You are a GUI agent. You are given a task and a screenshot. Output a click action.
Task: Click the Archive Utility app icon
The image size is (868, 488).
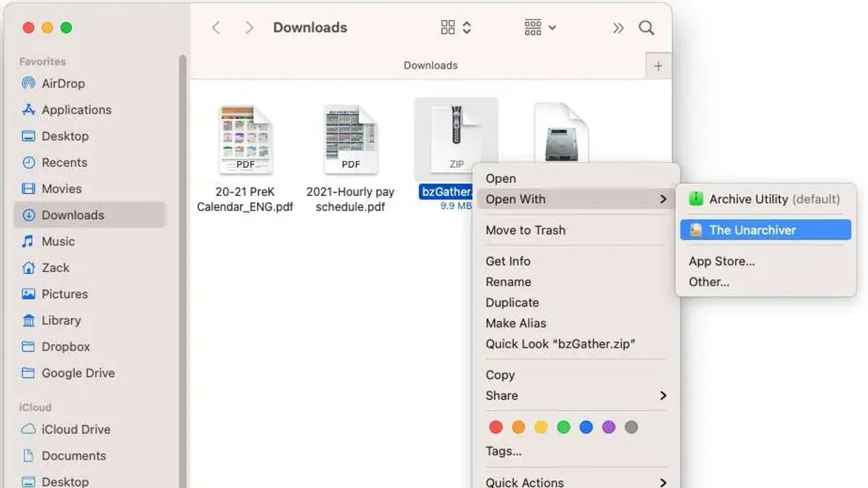tap(696, 199)
